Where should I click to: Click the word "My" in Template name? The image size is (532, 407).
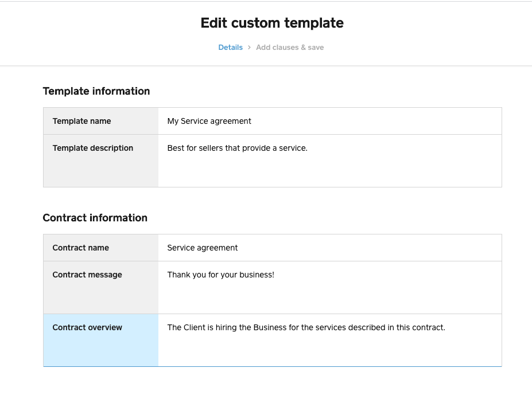click(x=173, y=121)
